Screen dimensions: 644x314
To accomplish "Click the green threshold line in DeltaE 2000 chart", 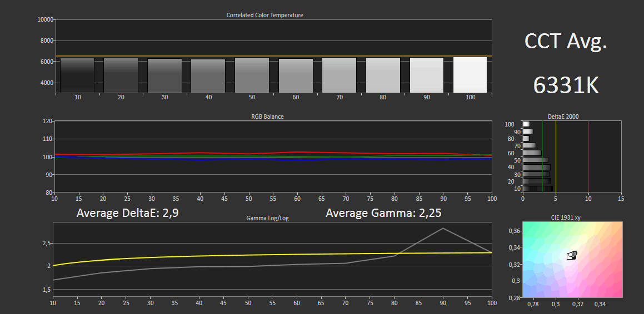I will 542,156.
